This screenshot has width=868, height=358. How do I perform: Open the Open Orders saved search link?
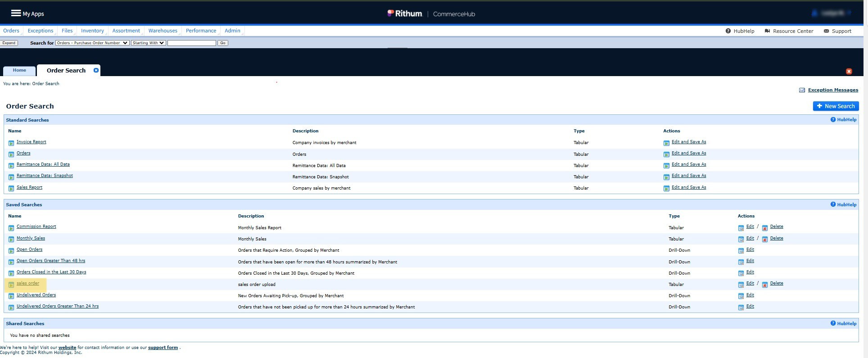(30, 249)
